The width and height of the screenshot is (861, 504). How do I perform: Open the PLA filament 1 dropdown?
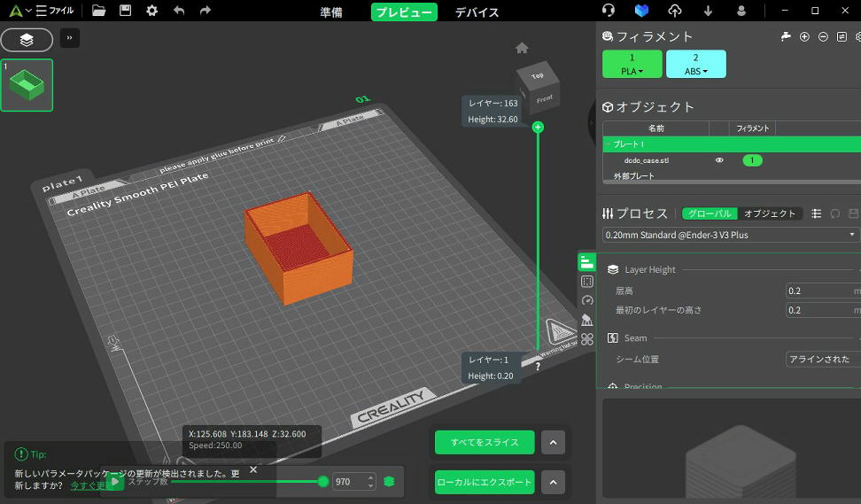(x=632, y=65)
